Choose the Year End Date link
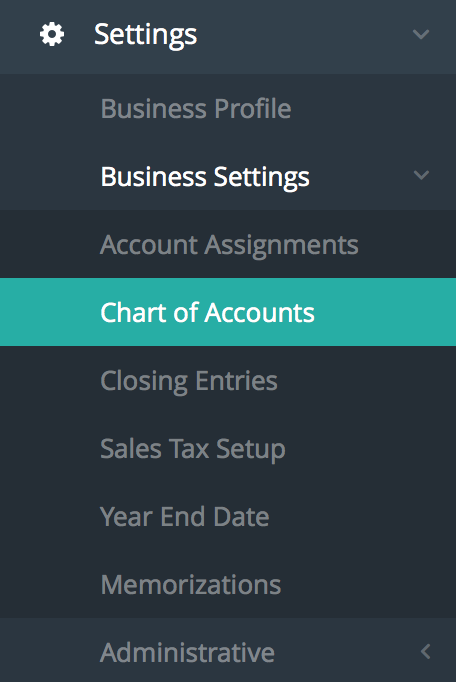 (184, 517)
